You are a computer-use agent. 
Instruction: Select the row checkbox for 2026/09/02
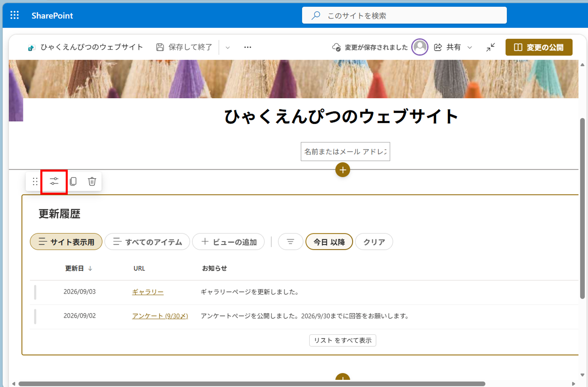click(35, 316)
